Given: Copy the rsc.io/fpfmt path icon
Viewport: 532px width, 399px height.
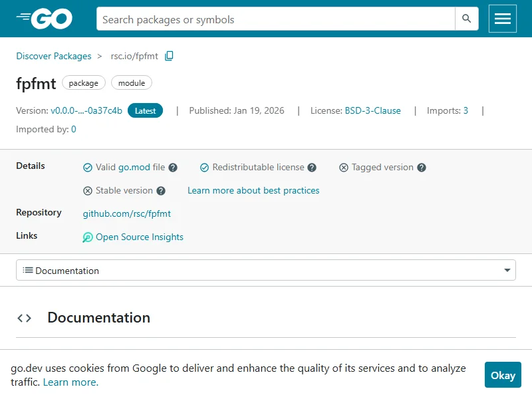Looking at the screenshot, I should [x=169, y=56].
